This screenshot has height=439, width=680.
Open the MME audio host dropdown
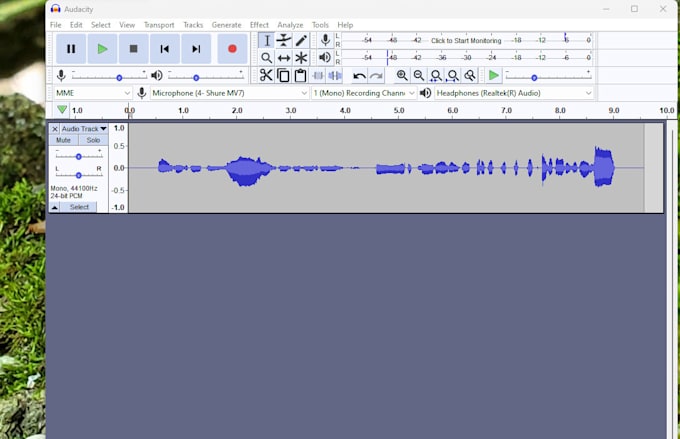pos(92,93)
